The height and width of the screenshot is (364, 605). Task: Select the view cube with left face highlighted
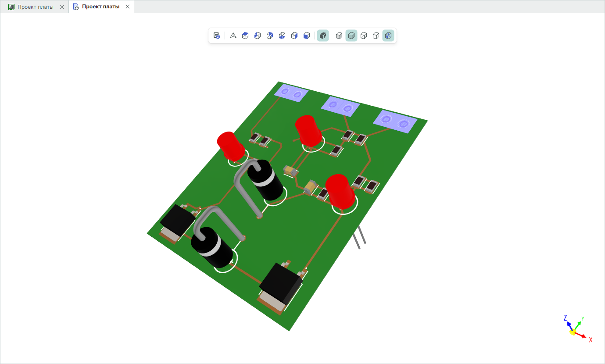(x=258, y=36)
